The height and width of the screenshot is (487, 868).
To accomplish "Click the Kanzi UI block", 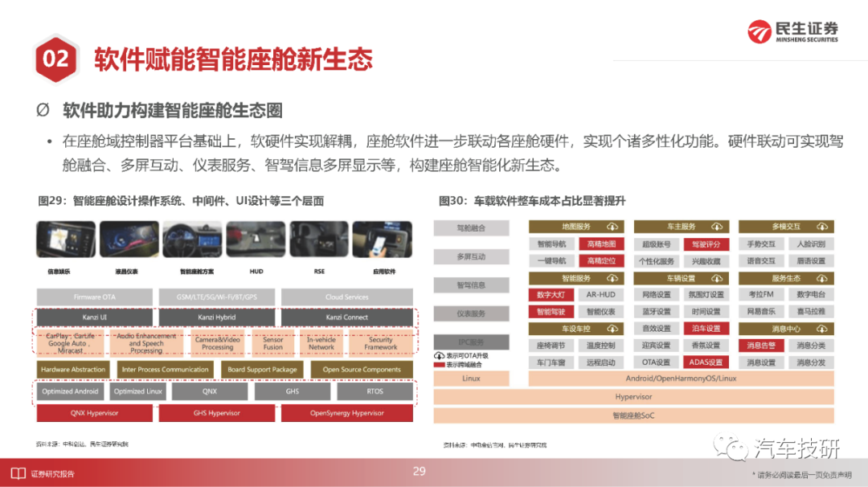I will click(95, 317).
